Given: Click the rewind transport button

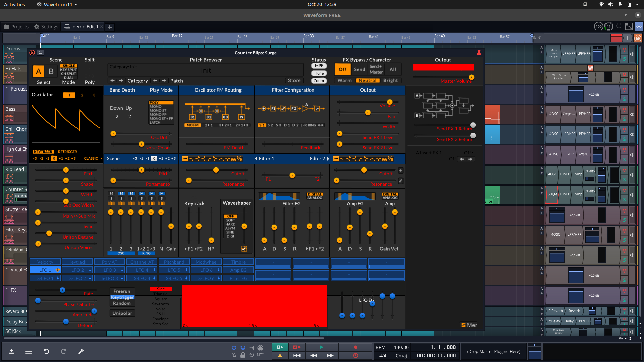Looking at the screenshot, I should point(314,356).
